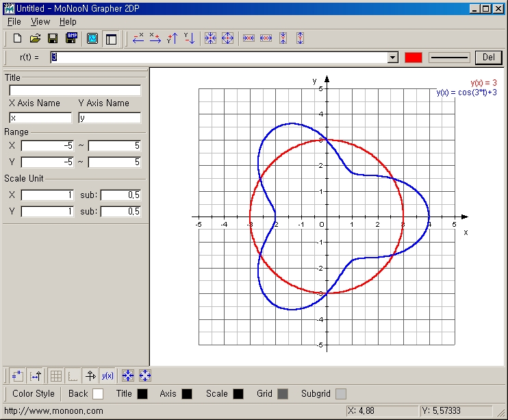Change the function line style selector
Viewport: 508px width, 420px height.
click(449, 58)
